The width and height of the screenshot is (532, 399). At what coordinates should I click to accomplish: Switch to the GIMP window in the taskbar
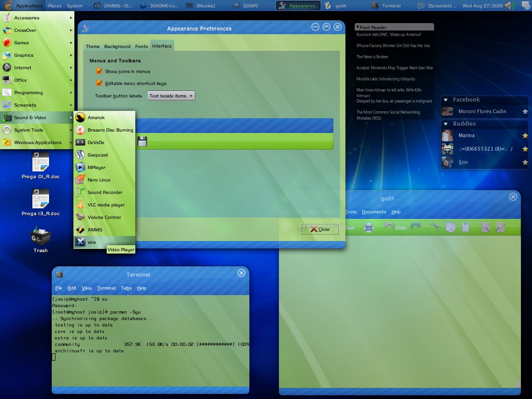pos(246,6)
